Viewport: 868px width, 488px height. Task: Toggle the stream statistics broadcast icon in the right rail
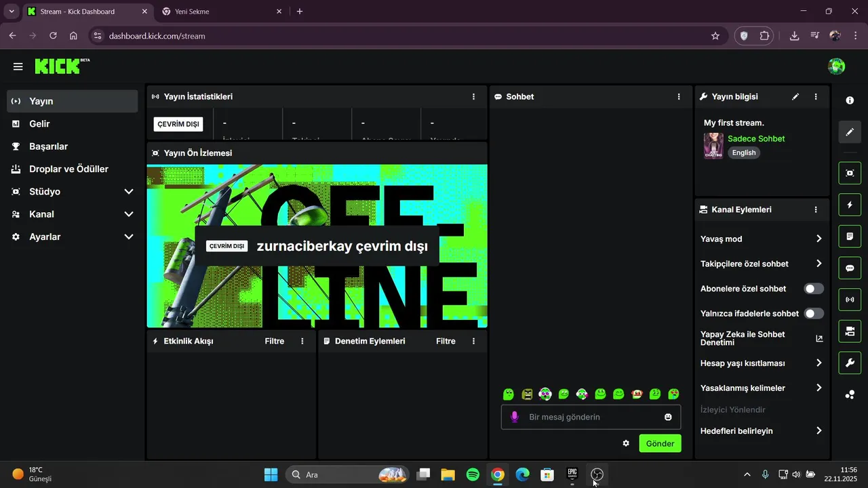point(850,300)
